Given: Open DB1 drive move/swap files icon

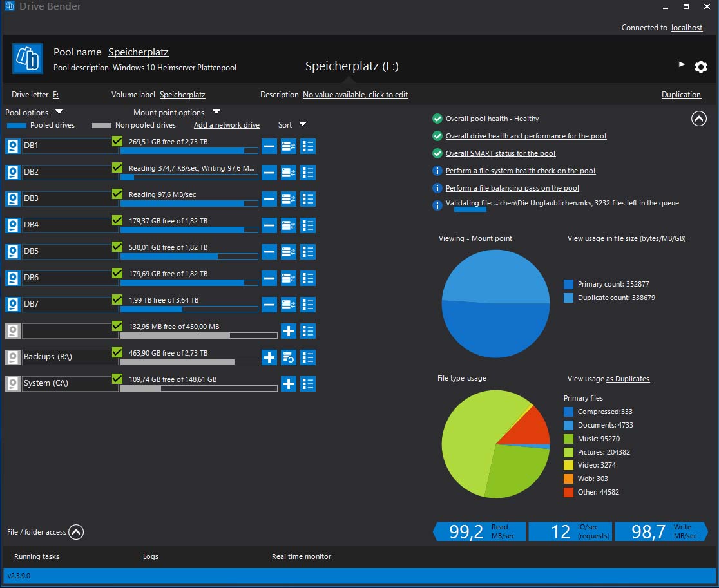Looking at the screenshot, I should 289,146.
